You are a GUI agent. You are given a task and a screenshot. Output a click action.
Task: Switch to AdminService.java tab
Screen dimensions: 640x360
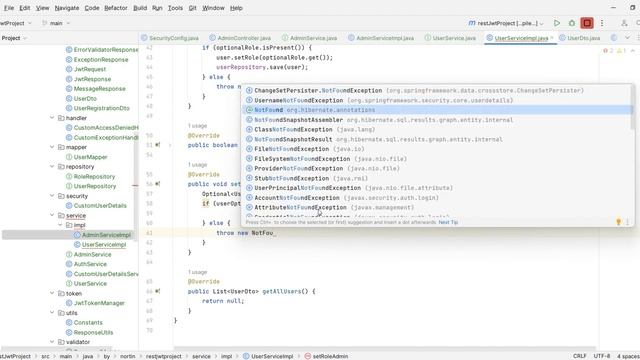click(x=309, y=38)
